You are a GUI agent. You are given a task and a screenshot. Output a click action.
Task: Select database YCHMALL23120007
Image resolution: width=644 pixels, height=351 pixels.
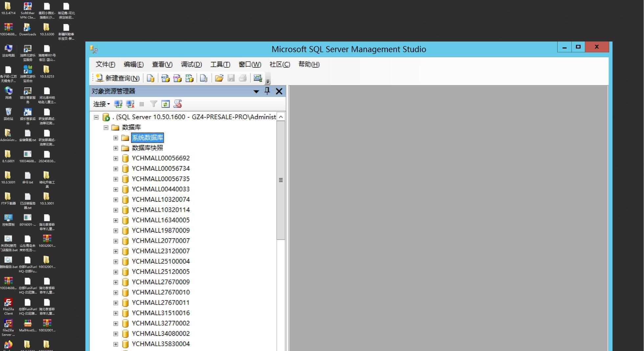[x=161, y=251]
